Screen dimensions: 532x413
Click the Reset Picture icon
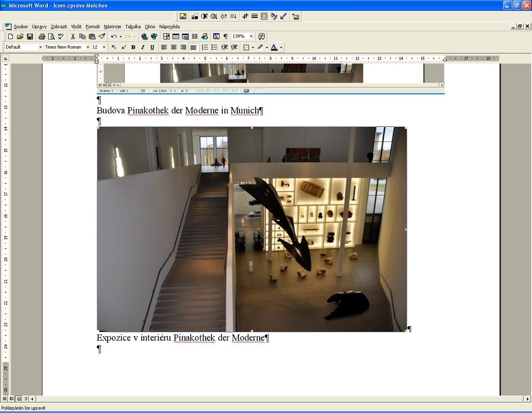[296, 16]
